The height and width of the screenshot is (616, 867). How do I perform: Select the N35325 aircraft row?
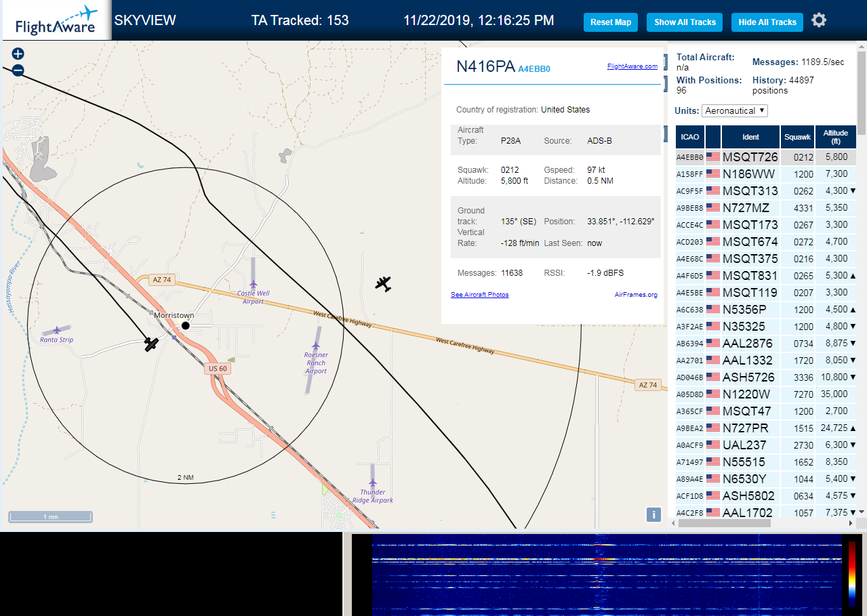(766, 326)
